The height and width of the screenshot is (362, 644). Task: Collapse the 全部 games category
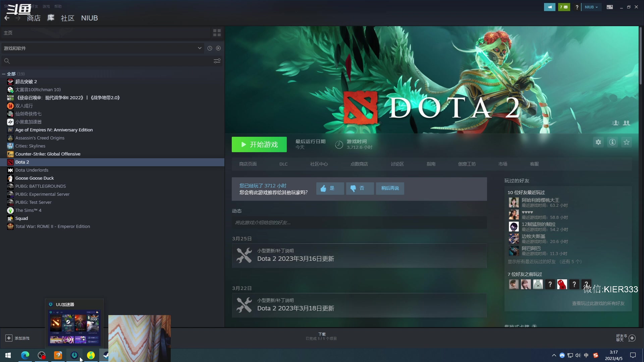(x=4, y=74)
